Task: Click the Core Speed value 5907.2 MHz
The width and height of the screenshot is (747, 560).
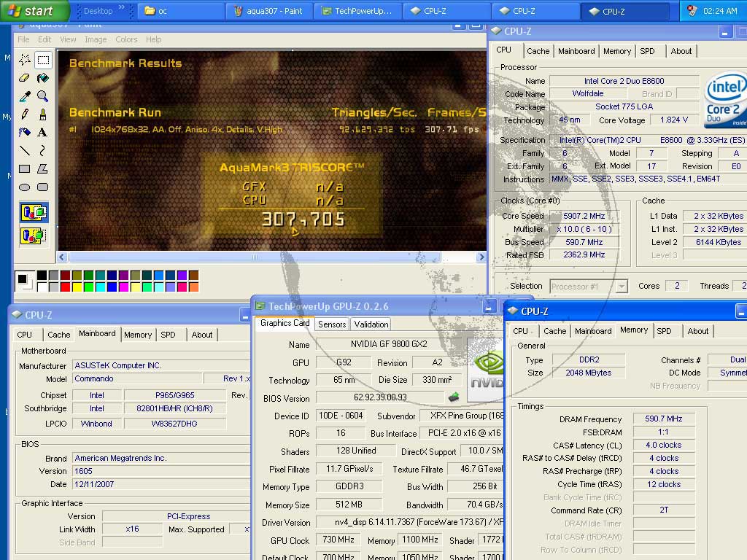Action: click(584, 216)
